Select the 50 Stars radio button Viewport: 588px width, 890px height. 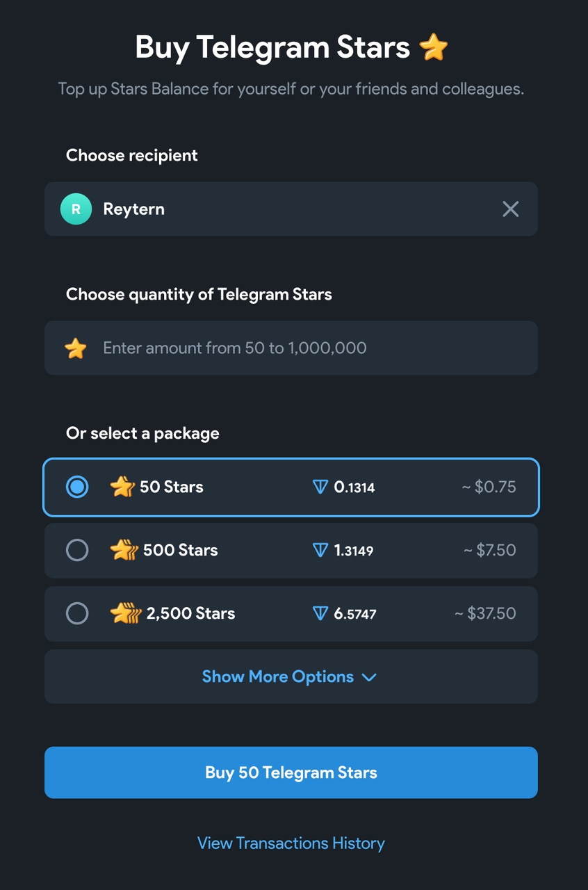76,487
